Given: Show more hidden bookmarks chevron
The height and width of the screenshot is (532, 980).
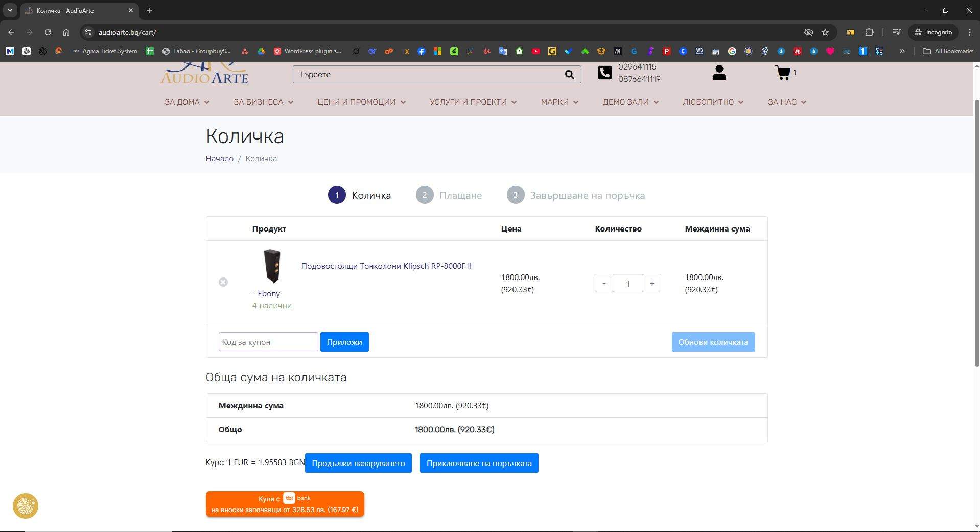Looking at the screenshot, I should click(902, 51).
